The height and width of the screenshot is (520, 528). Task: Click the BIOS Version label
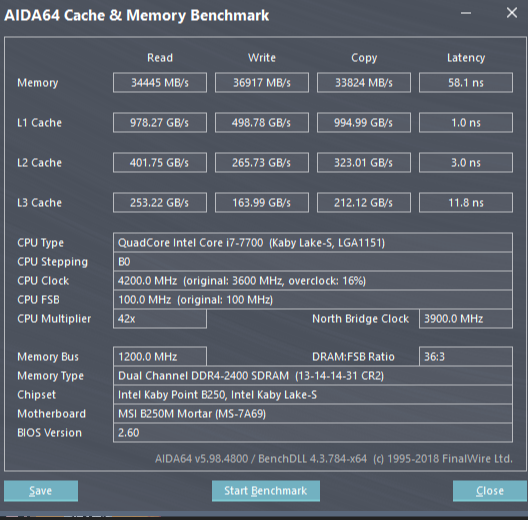coord(50,433)
